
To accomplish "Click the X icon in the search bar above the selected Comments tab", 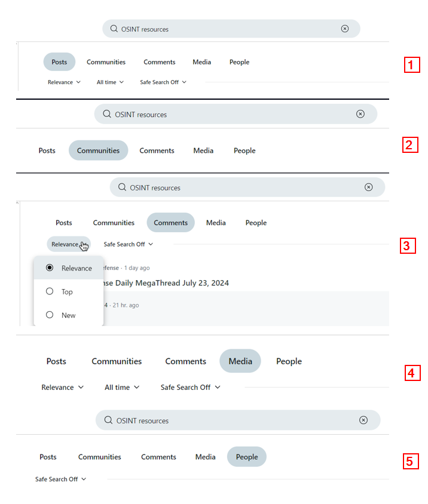I will tap(368, 187).
